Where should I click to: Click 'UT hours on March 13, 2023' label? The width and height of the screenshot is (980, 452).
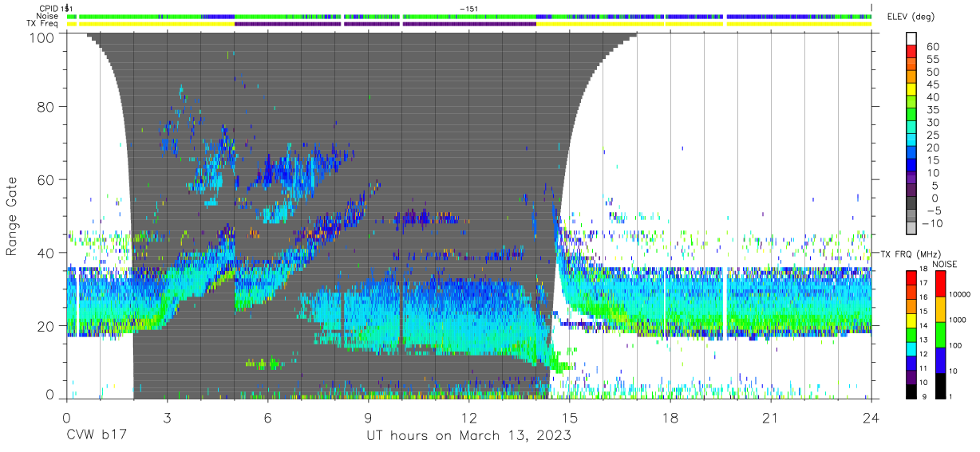tap(468, 436)
